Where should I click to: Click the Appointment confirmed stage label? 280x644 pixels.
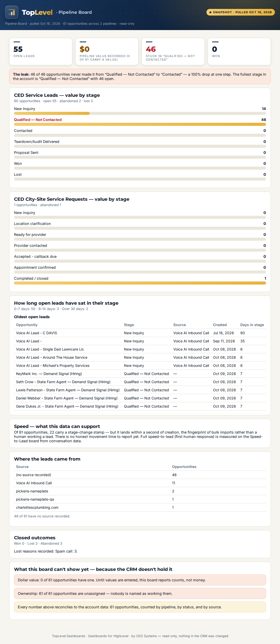tap(35, 267)
